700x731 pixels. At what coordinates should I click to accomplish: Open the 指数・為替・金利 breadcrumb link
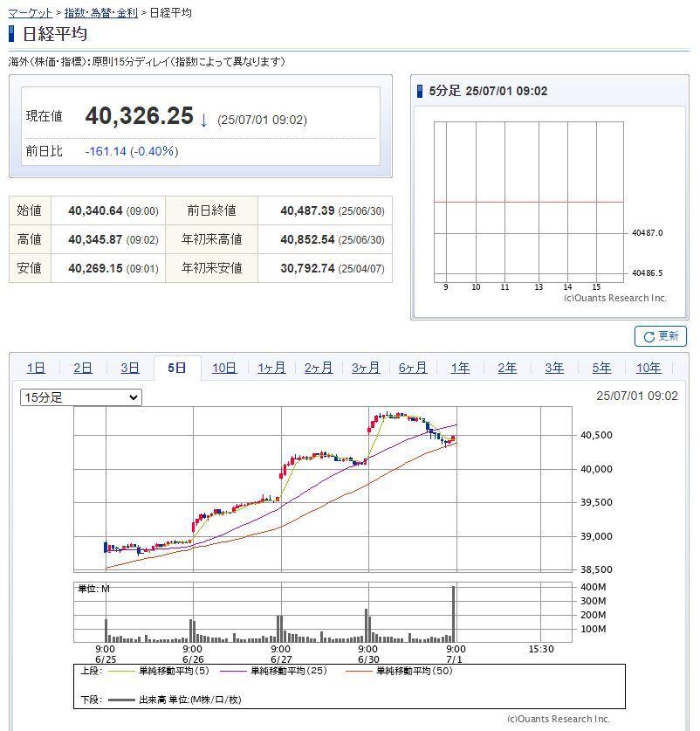point(101,13)
